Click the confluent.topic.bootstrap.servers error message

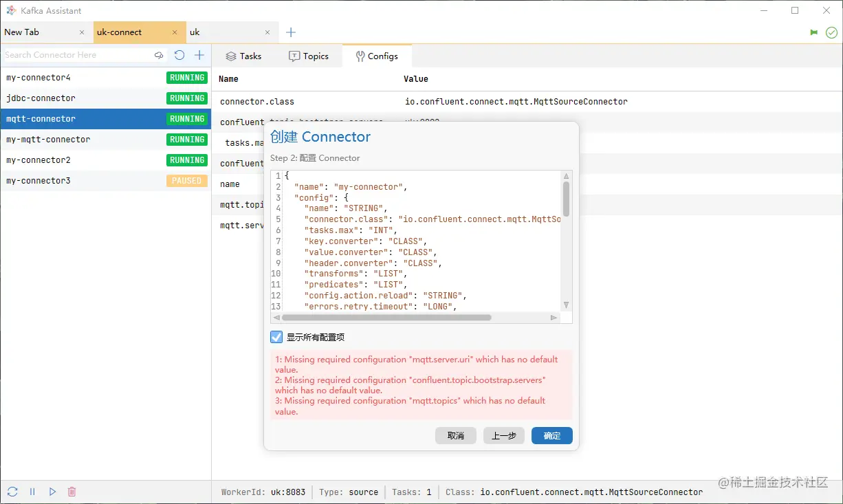pos(410,385)
